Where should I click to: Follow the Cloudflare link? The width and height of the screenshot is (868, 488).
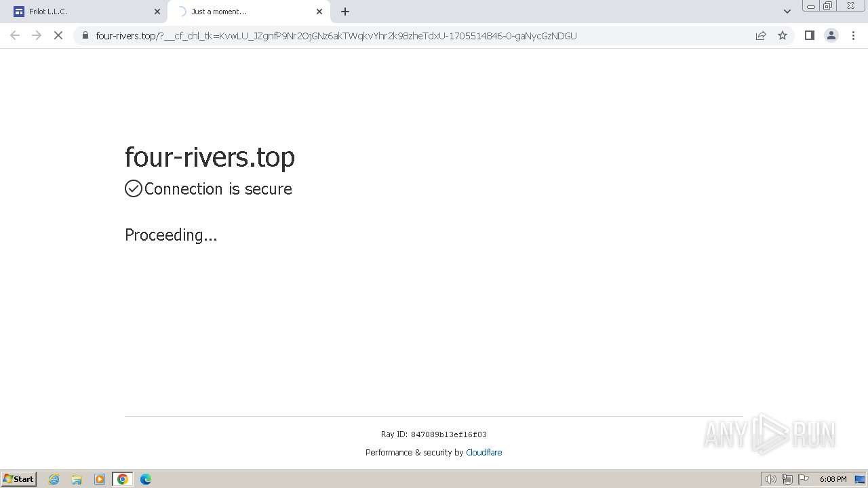pyautogui.click(x=484, y=453)
